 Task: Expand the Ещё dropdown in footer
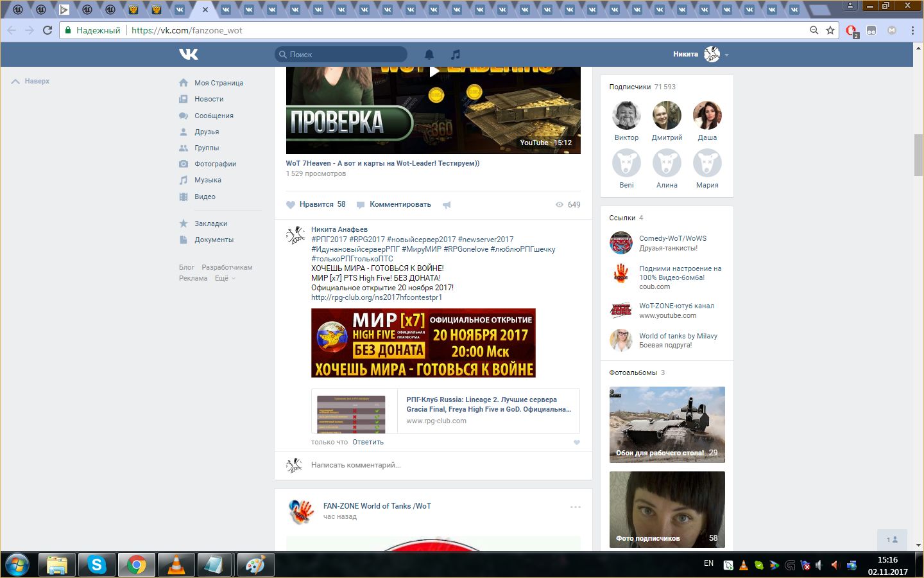225,278
